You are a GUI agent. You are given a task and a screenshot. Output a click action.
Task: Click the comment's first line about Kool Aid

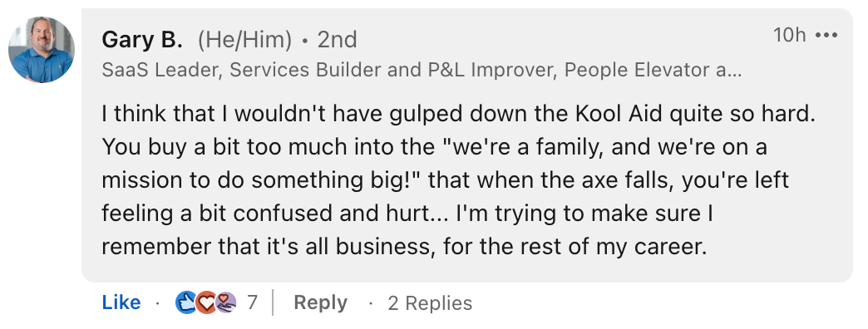[459, 115]
